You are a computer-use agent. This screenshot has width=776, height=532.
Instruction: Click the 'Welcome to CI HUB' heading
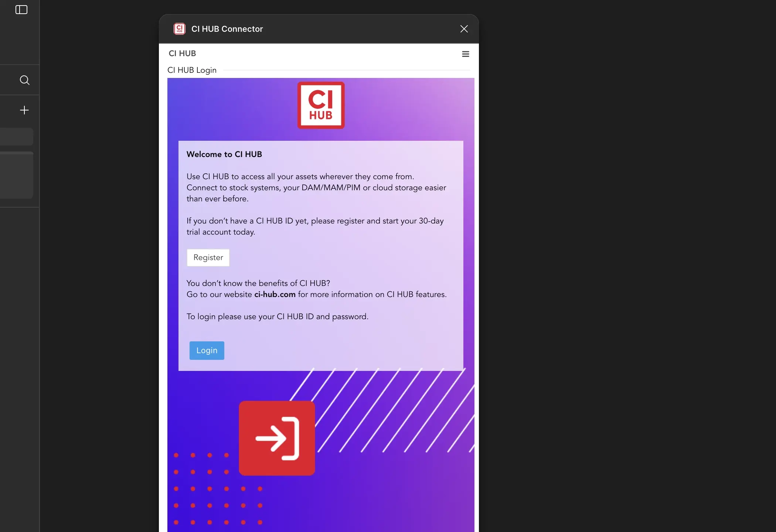[x=224, y=154]
